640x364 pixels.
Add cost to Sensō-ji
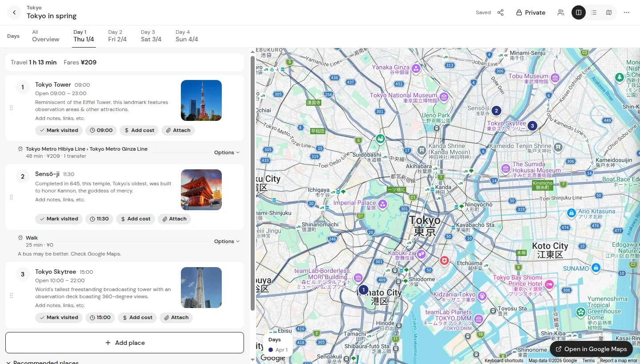point(136,219)
